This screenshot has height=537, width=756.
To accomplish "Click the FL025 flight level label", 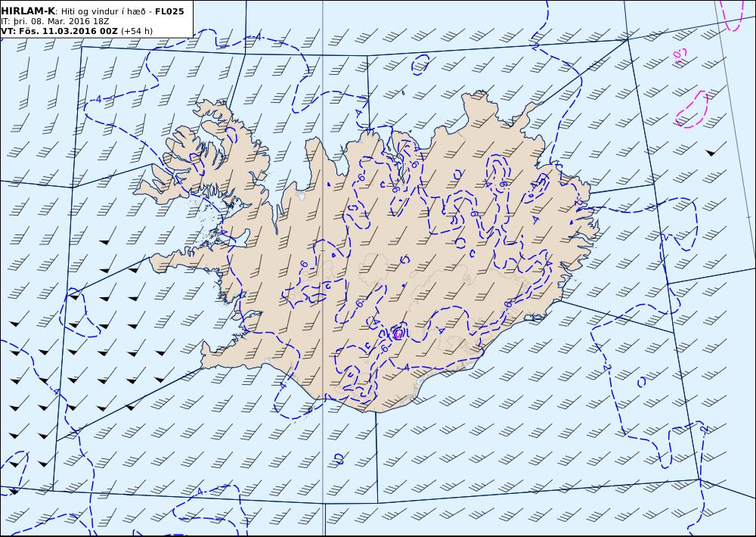I will click(169, 11).
